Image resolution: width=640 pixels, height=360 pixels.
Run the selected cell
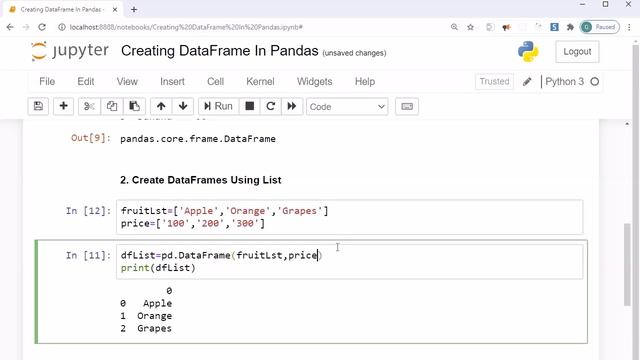click(x=218, y=107)
